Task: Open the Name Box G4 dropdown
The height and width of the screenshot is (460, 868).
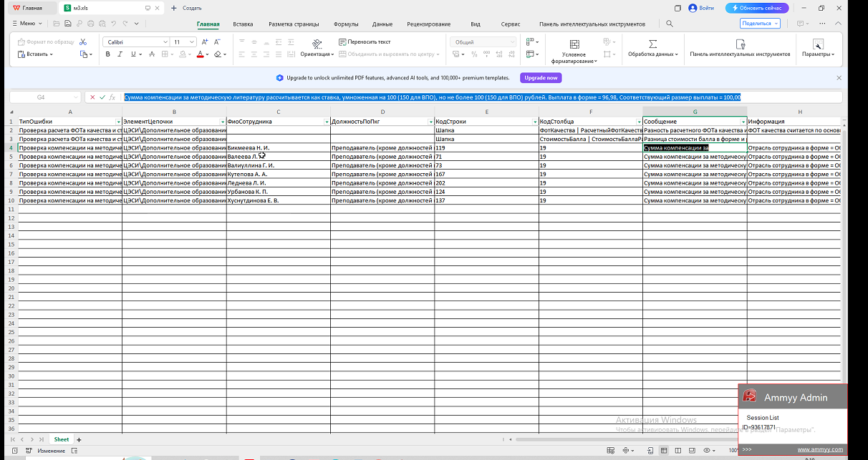Action: coord(77,97)
